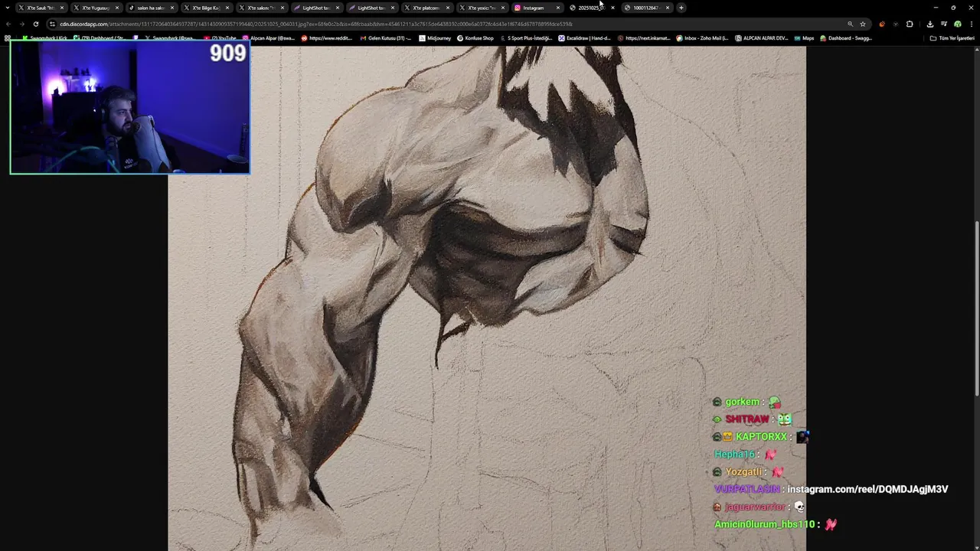Viewport: 980px width, 551px height.
Task: Open the Dashboard / Stream bookmark
Action: (x=99, y=38)
